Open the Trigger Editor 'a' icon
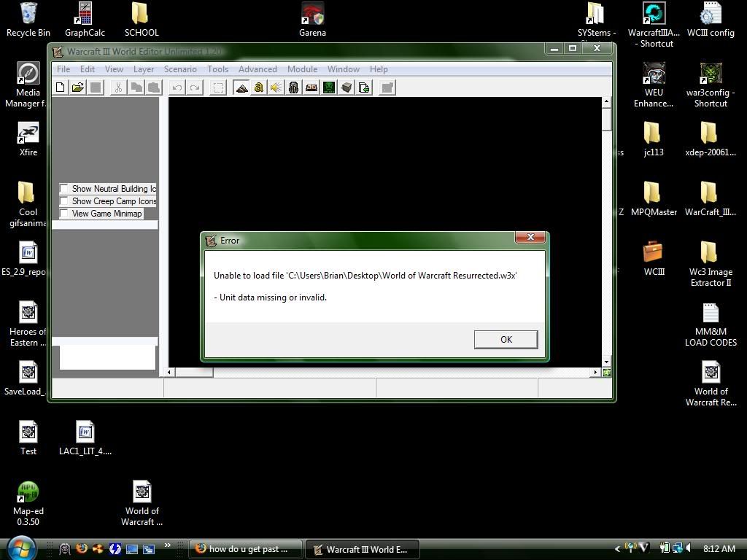747x560 pixels. pos(259,87)
